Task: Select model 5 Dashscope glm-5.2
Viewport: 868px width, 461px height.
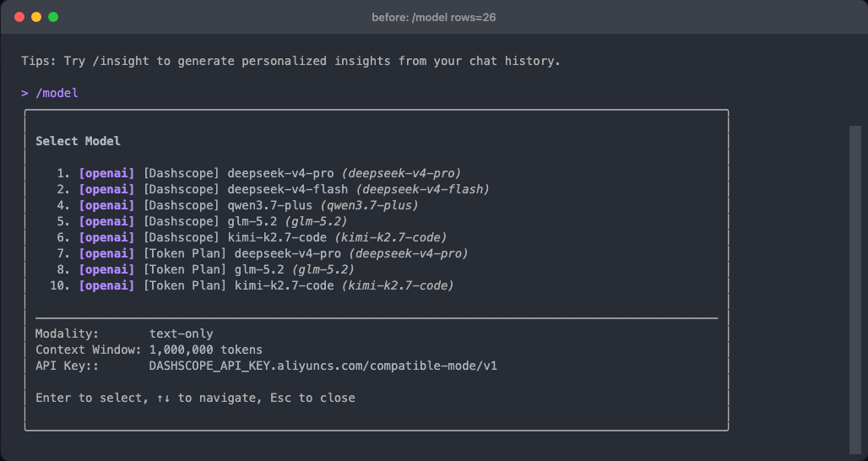Action: pyautogui.click(x=202, y=221)
